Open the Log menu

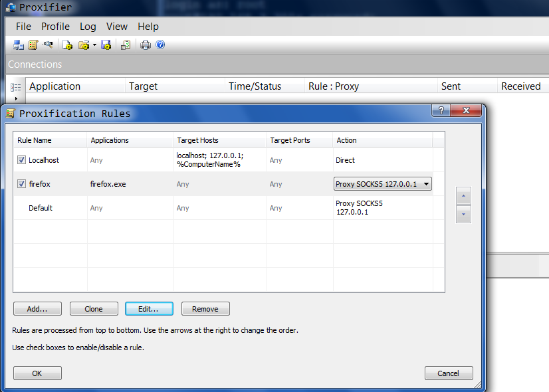pyautogui.click(x=88, y=27)
